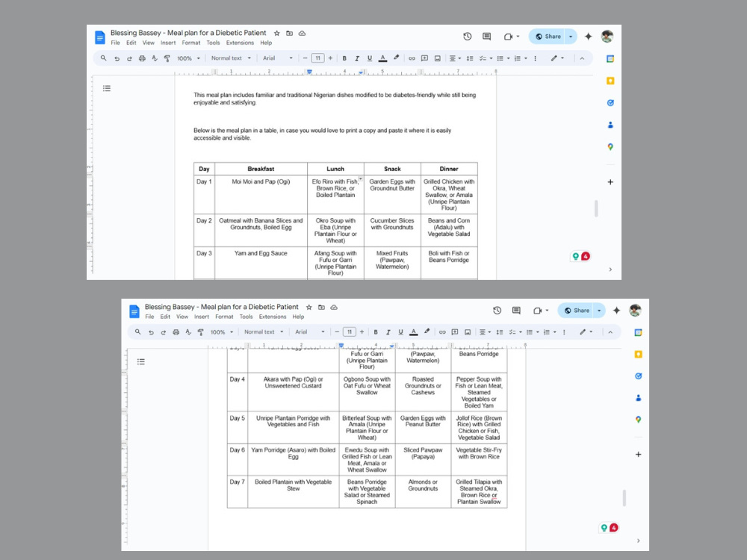Open Arial font dropdown in upper window
This screenshot has height=560, width=747.
(x=278, y=58)
